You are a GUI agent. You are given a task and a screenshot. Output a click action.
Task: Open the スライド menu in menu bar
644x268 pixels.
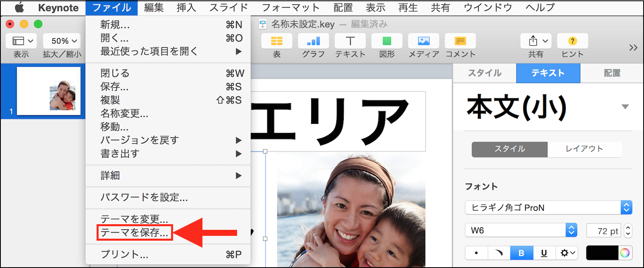click(228, 8)
